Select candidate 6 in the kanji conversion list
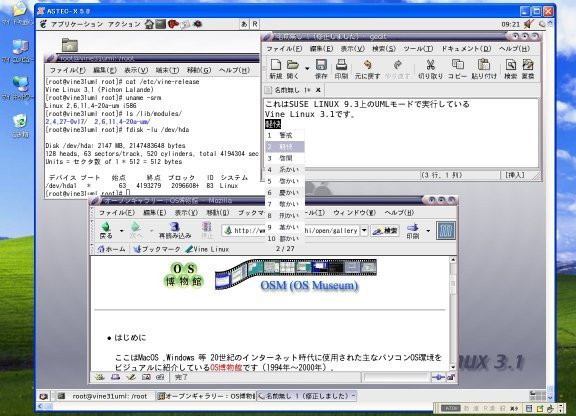The image size is (576, 416). point(285,193)
